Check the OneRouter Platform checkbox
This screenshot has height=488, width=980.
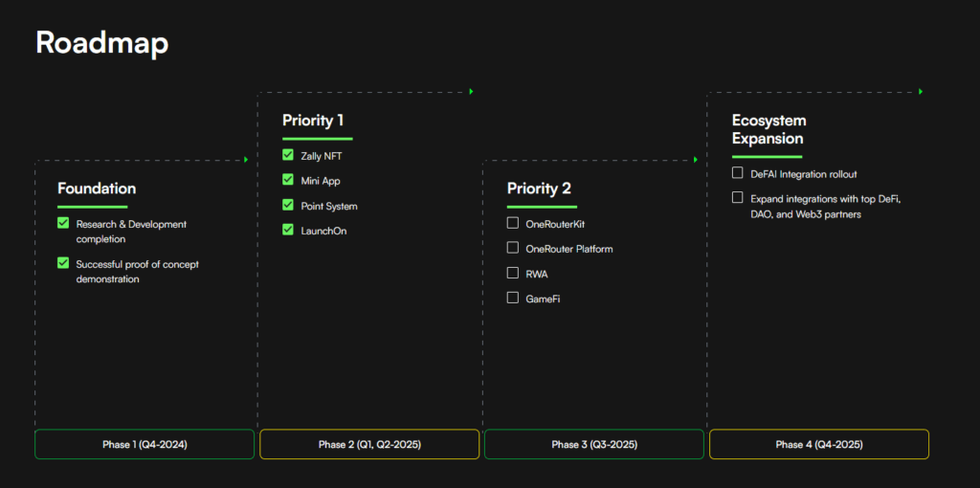513,248
